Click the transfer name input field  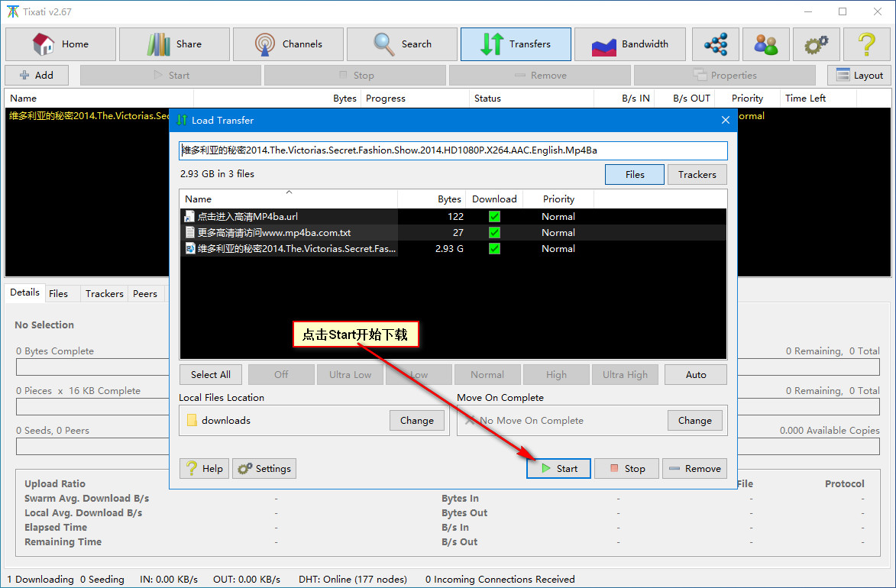click(453, 151)
